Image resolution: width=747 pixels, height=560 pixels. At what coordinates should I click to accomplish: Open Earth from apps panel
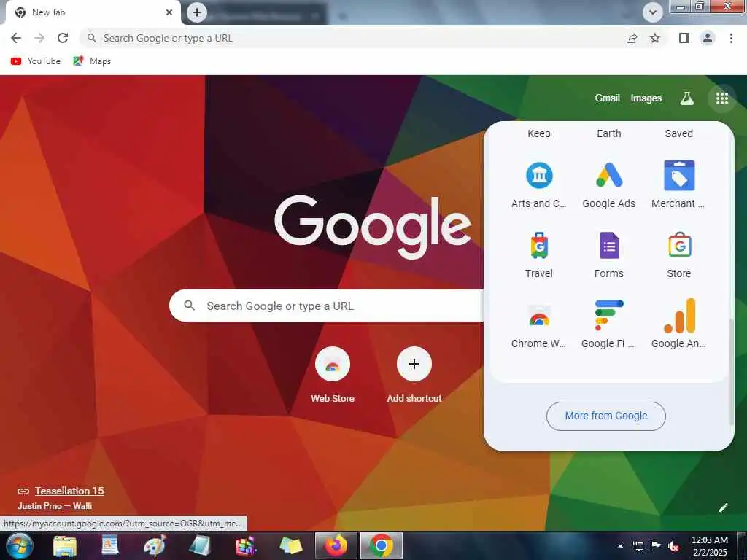pos(609,133)
